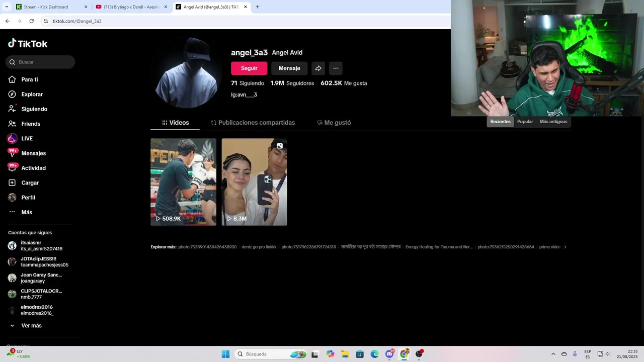644x362 pixels.
Task: Open the LIVE section icon
Action: [12, 138]
